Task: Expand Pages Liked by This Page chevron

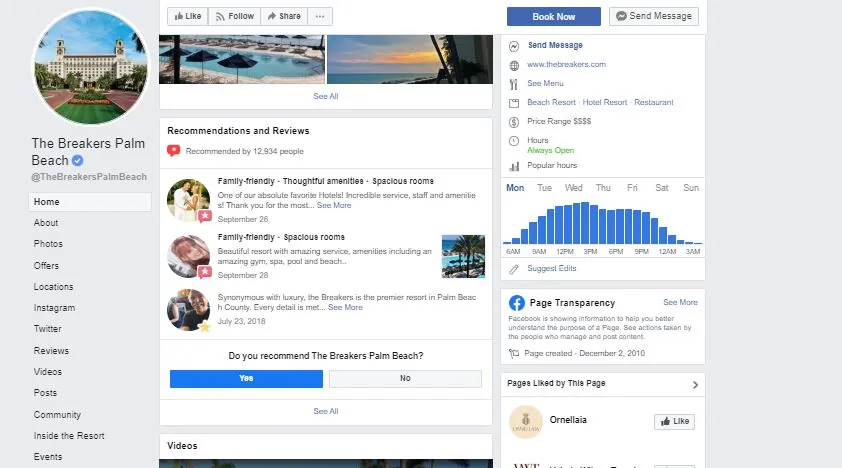Action: coord(695,384)
